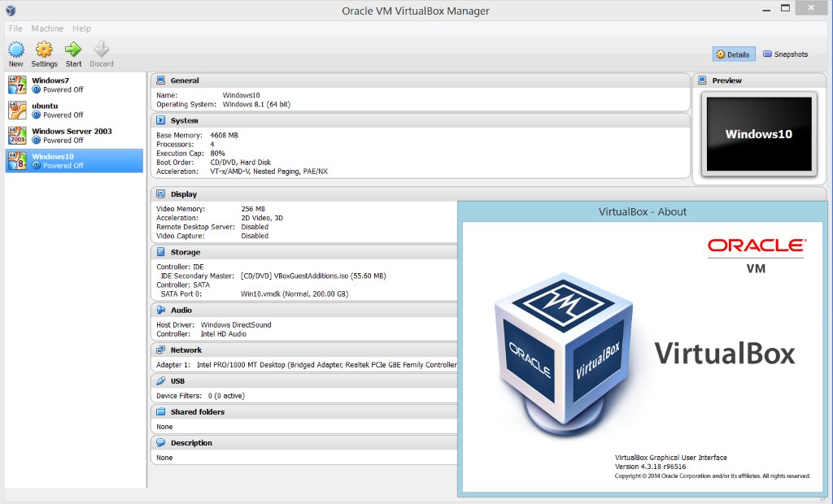Select the Windows Server 2003 VM icon

pos(17,136)
